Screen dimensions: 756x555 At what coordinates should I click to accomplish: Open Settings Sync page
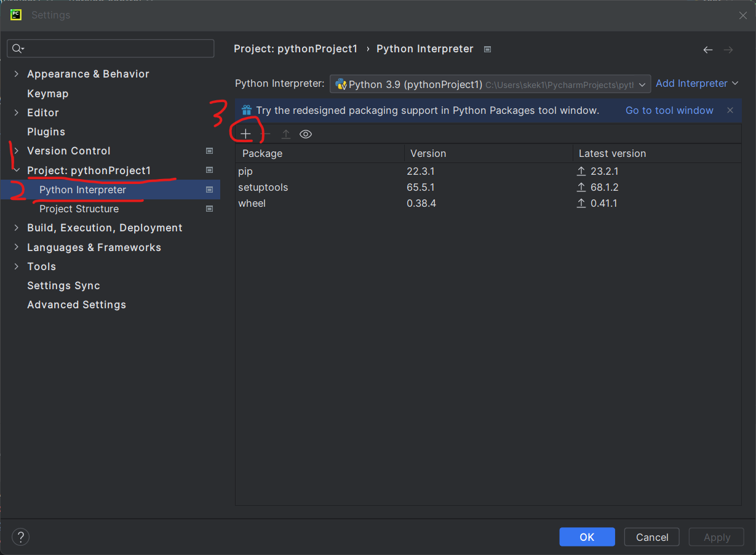[63, 285]
